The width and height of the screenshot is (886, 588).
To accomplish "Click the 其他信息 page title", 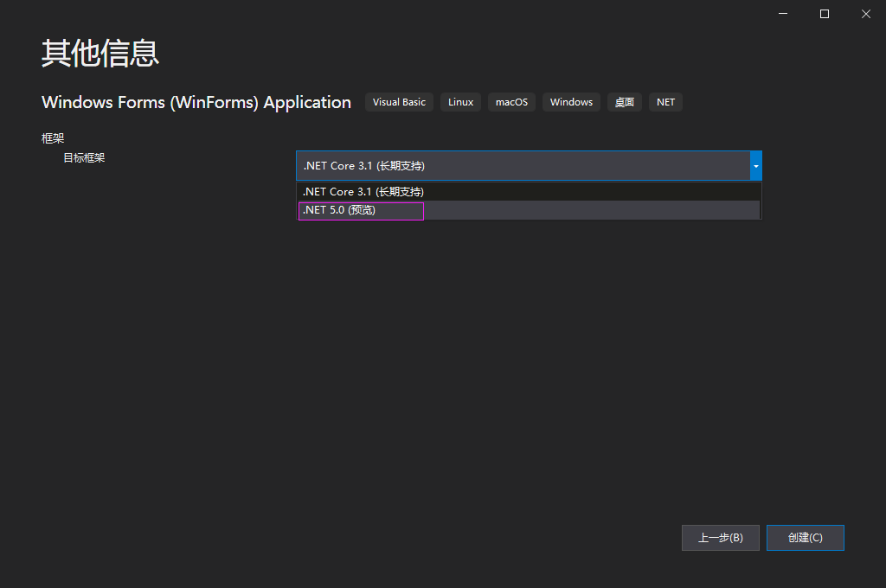I will click(x=100, y=54).
